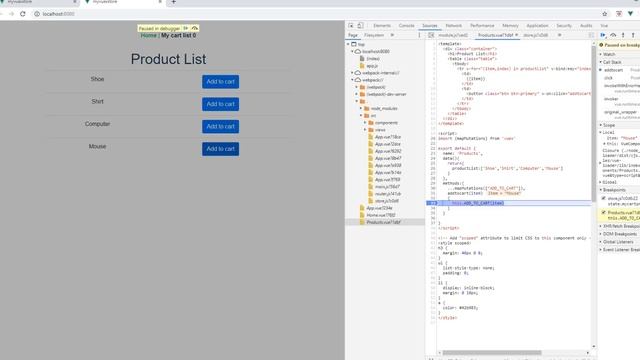Toggle device toolbar in DevTools

360,25
